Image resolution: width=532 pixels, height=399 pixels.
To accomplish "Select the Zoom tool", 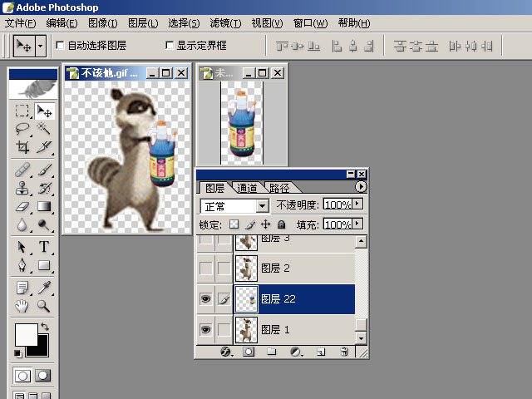I will 44,306.
